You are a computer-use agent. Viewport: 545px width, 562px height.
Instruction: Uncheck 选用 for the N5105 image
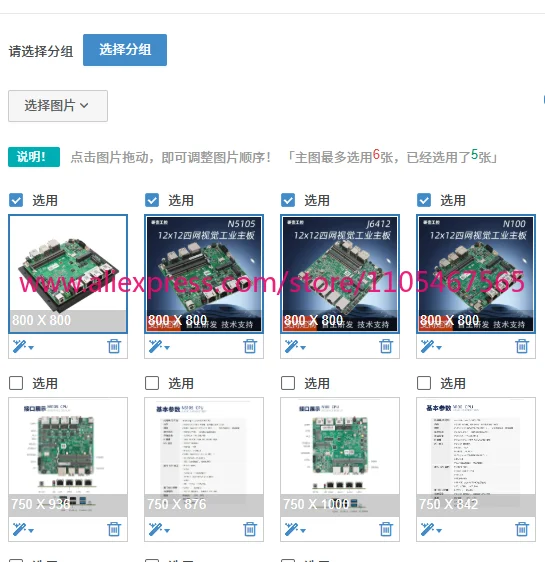coord(152,200)
